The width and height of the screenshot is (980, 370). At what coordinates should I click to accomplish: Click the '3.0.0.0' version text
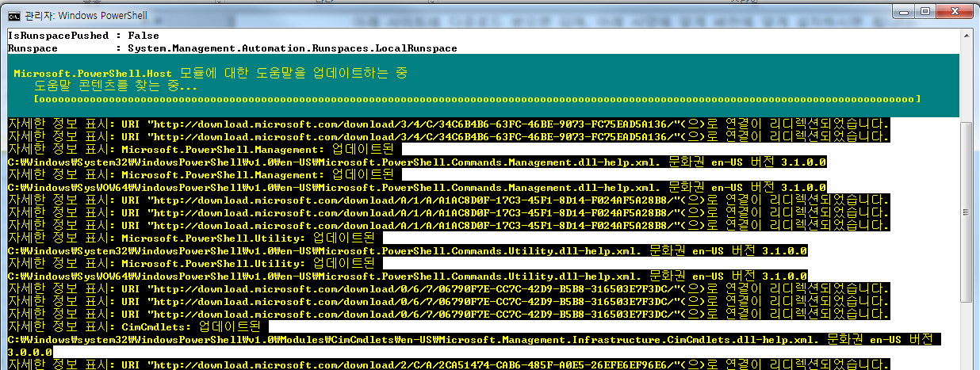click(x=29, y=352)
